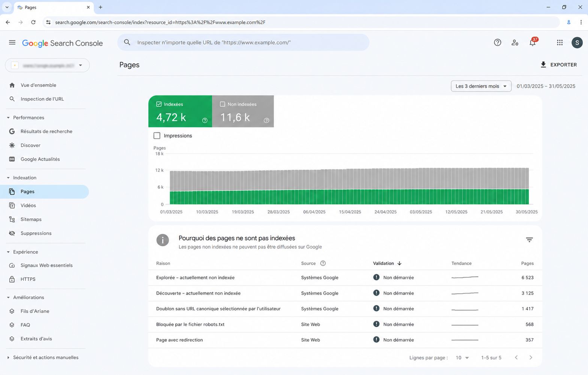Open the Les 3 derniers mois dropdown
The height and width of the screenshot is (375, 588).
coord(481,86)
